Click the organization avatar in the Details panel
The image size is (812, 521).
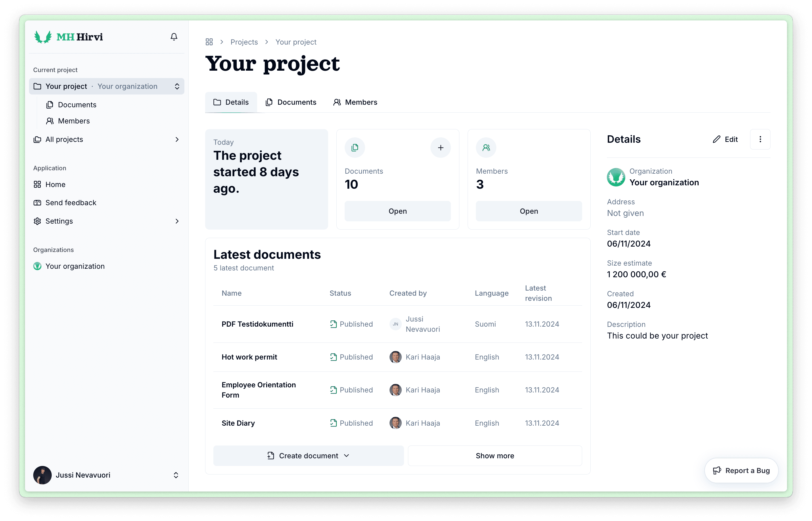[x=616, y=177]
